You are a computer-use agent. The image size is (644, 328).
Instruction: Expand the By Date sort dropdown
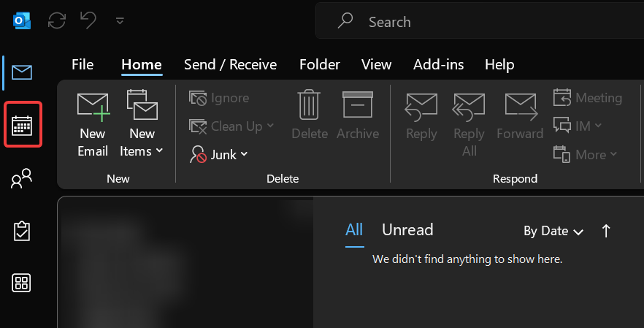pos(553,231)
